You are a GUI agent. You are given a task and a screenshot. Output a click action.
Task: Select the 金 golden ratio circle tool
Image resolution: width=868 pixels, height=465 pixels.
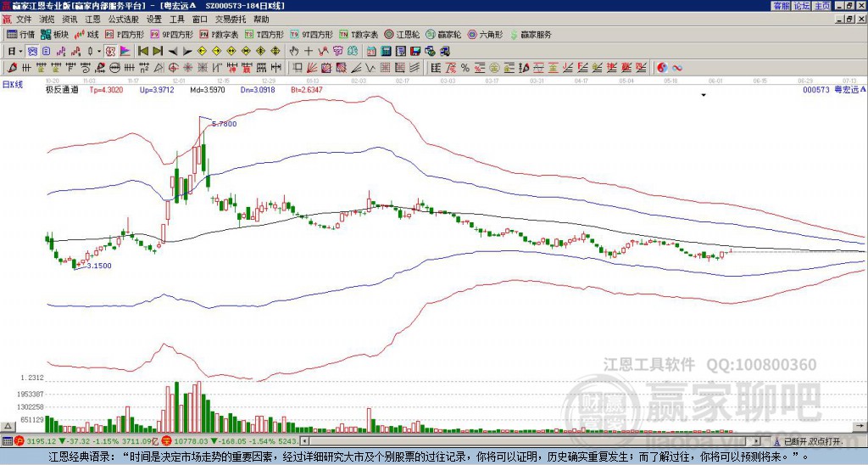pyautogui.click(x=494, y=68)
